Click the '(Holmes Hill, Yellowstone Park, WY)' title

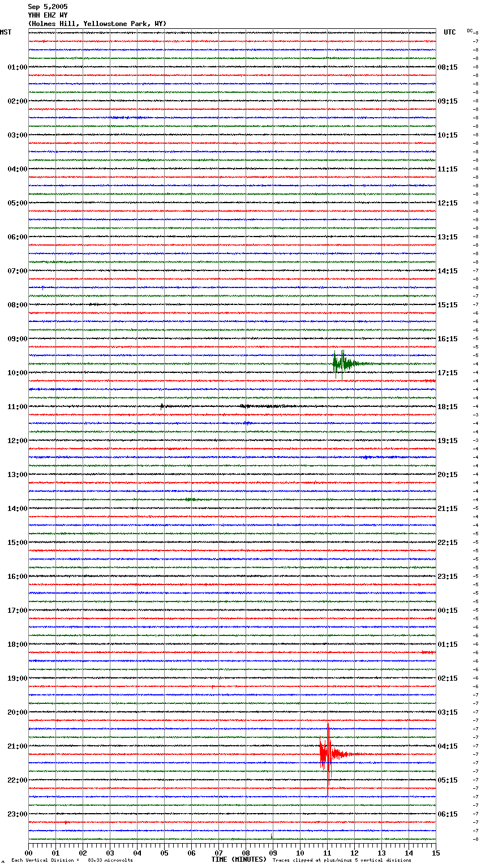click(x=97, y=24)
